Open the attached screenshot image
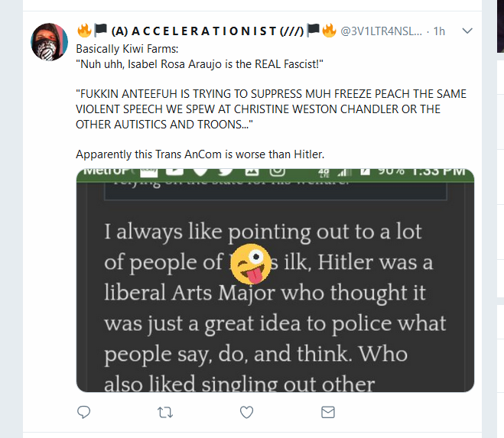Image resolution: width=504 pixels, height=438 pixels. (275, 281)
